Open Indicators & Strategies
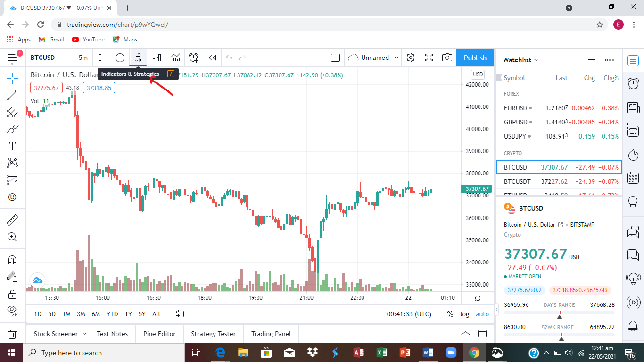The width and height of the screenshot is (644, 362). (x=138, y=58)
